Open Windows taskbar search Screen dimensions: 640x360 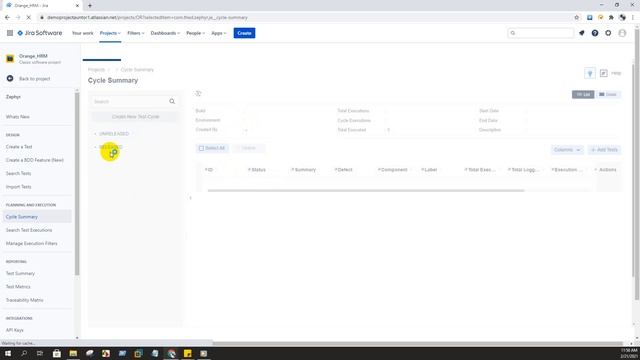(24, 353)
